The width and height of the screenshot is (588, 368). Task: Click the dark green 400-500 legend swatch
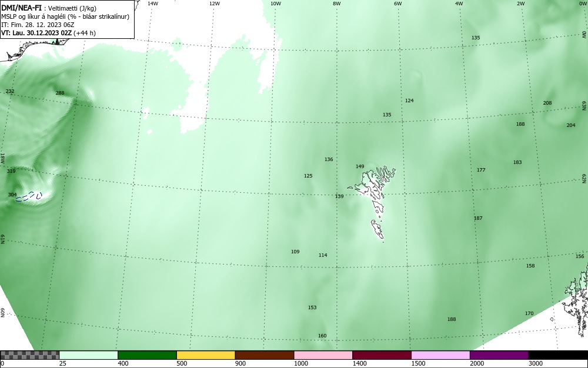tap(147, 355)
